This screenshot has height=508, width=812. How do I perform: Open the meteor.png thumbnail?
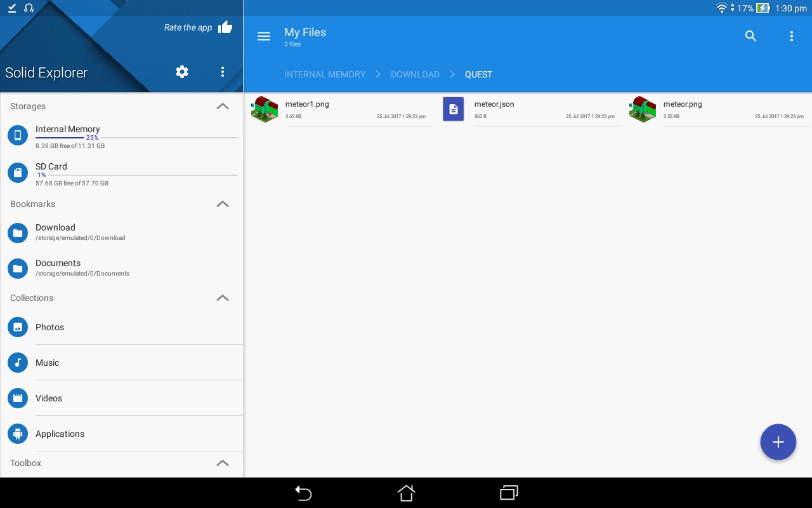point(643,109)
